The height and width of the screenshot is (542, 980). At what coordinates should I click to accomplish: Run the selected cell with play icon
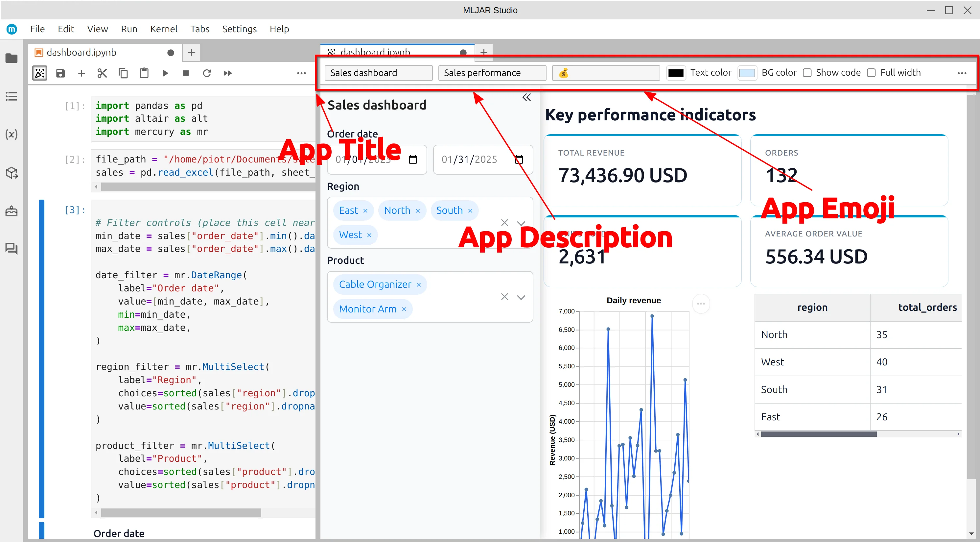click(165, 73)
